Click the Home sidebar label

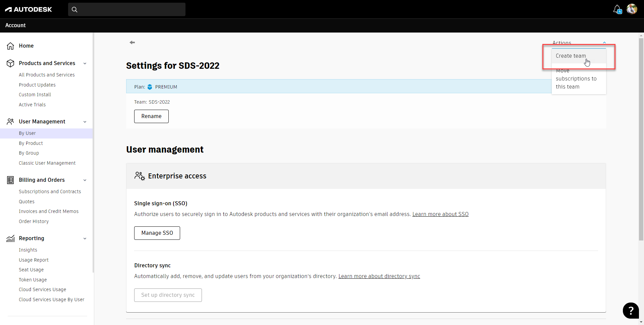coord(26,46)
